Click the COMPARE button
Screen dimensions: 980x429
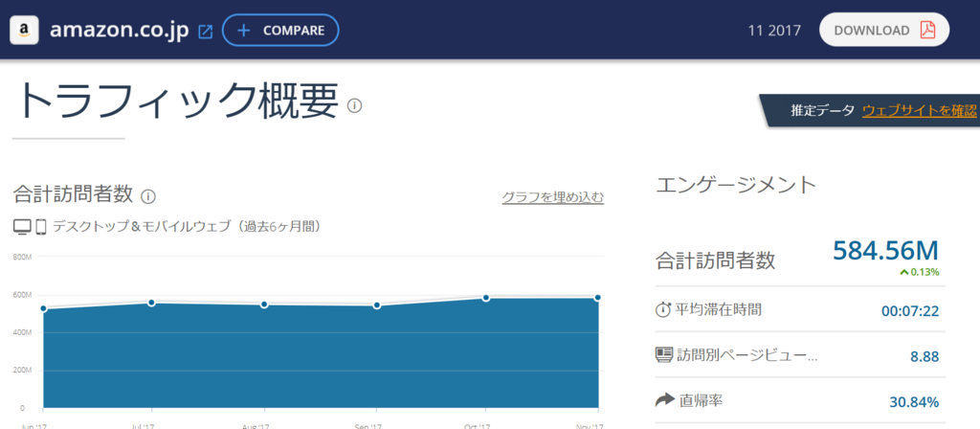[x=280, y=30]
